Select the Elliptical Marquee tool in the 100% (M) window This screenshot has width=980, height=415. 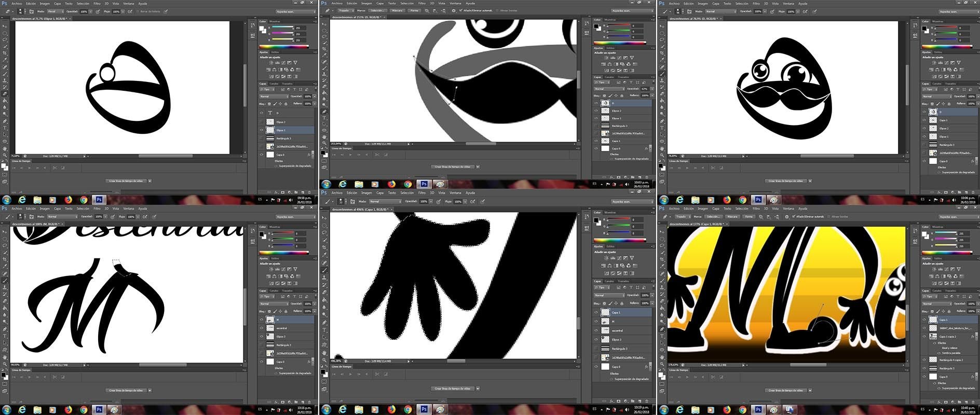pos(6,240)
